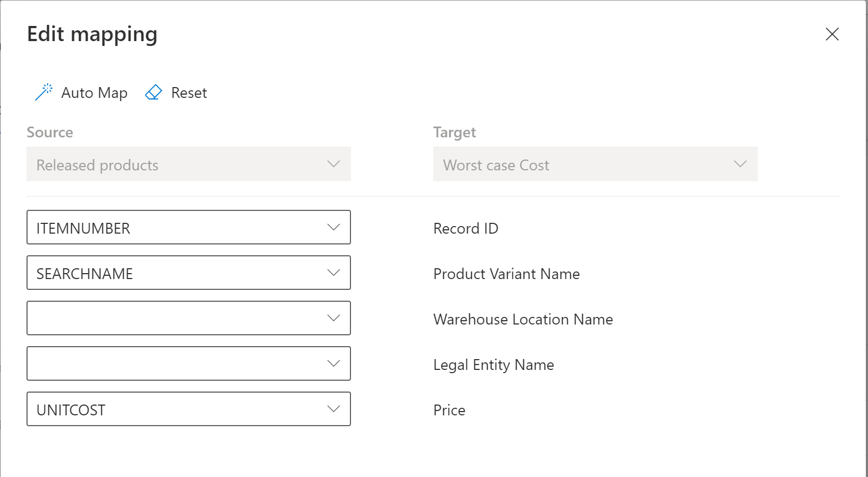The height and width of the screenshot is (477, 868).
Task: Open the Worst case Cost target dropdown
Action: click(x=584, y=164)
